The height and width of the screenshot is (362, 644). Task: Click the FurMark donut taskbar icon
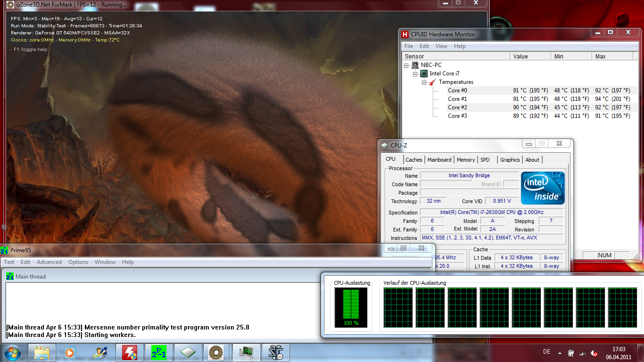coord(216,353)
